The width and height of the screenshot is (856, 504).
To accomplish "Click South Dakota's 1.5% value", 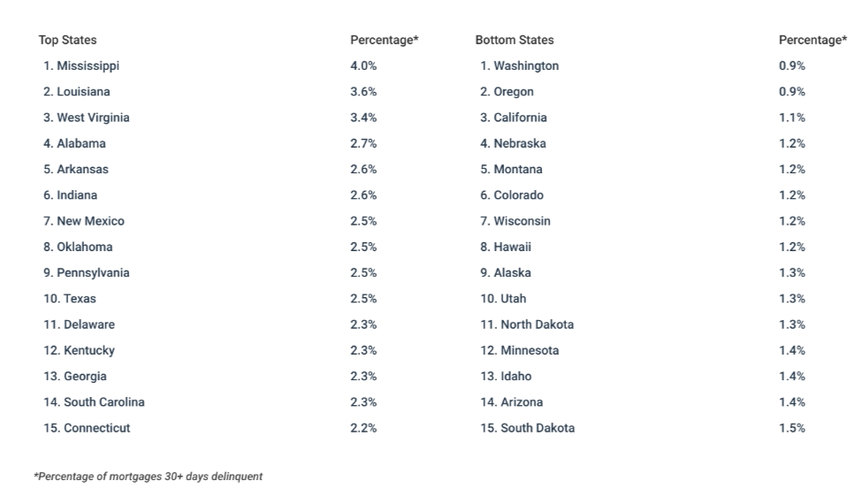I will click(x=791, y=428).
